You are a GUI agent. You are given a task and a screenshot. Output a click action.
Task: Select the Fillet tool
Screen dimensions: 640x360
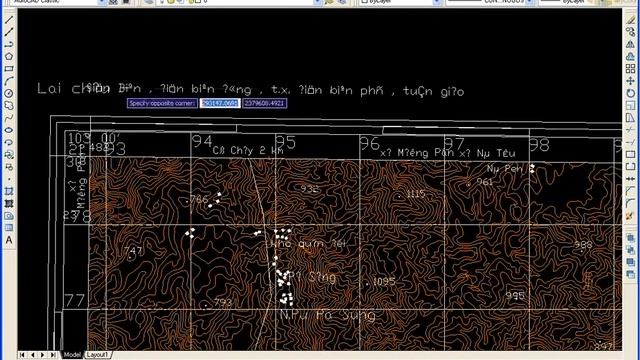tap(631, 203)
